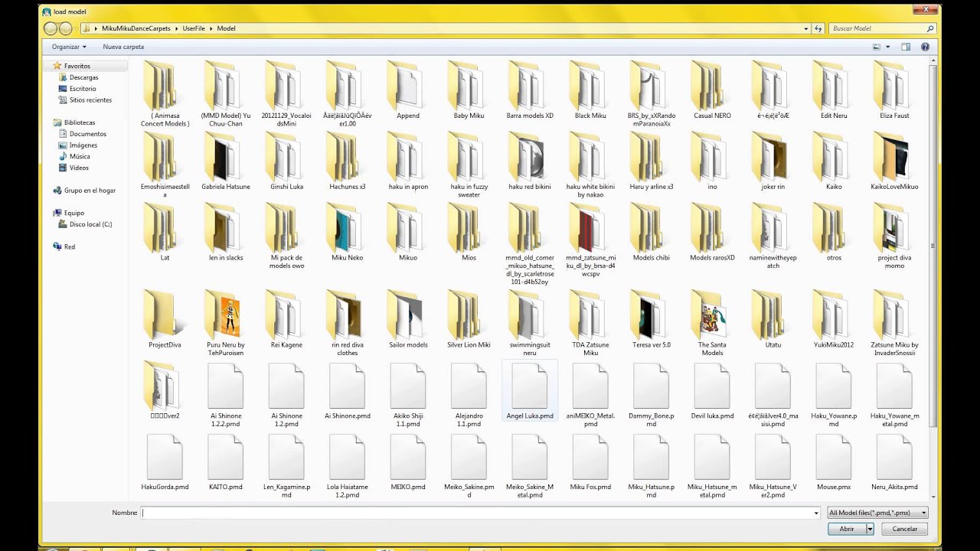Screen dimensions: 980x551
Task: Open the Rei Kagene folder
Action: (286, 318)
